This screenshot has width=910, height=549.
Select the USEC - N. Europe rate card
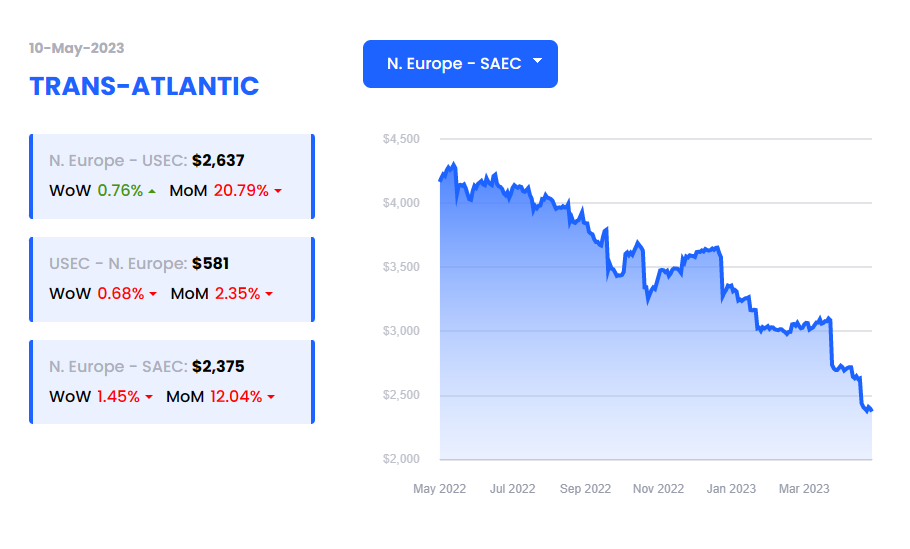(172, 279)
